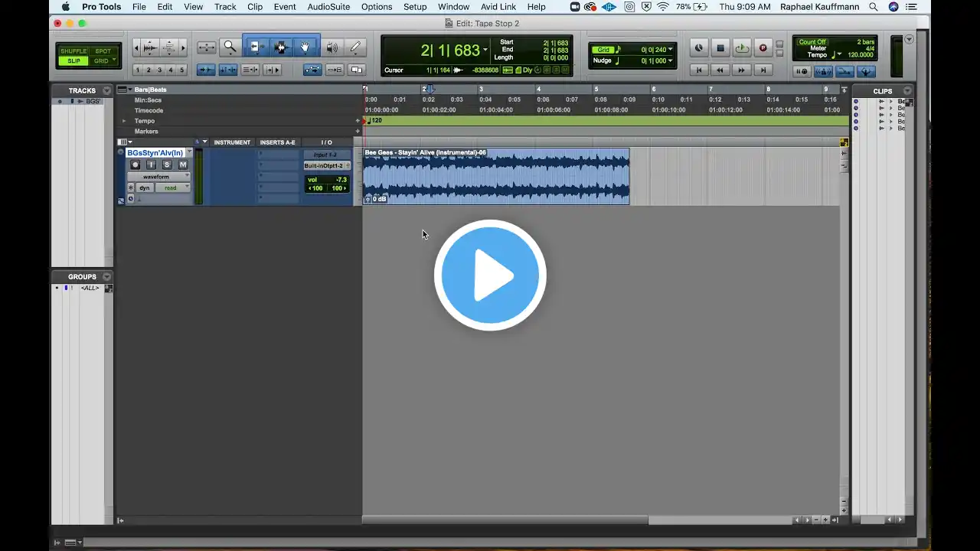Open the Apple menu
The image size is (980, 551).
click(66, 7)
